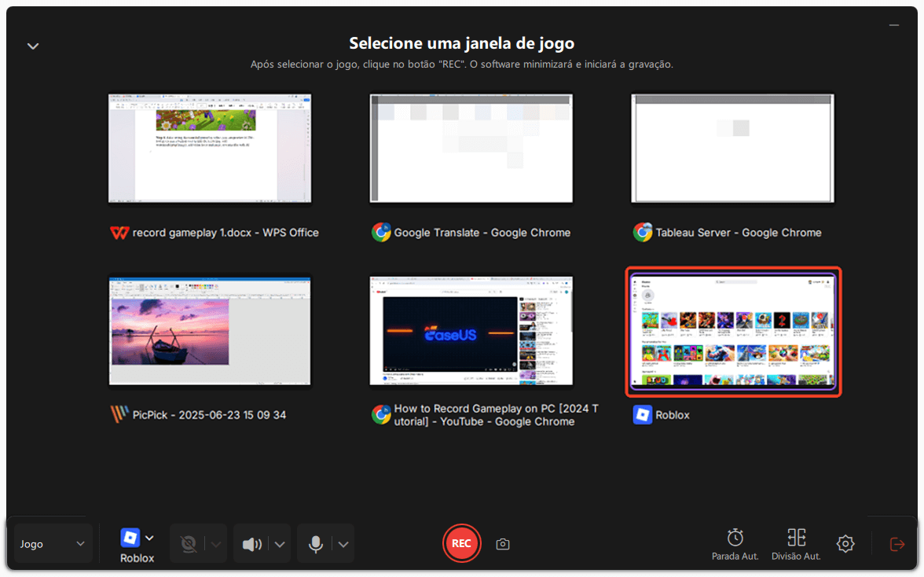This screenshot has height=577, width=924.
Task: Click Chrome icon beside Tableau Server
Action: point(643,232)
